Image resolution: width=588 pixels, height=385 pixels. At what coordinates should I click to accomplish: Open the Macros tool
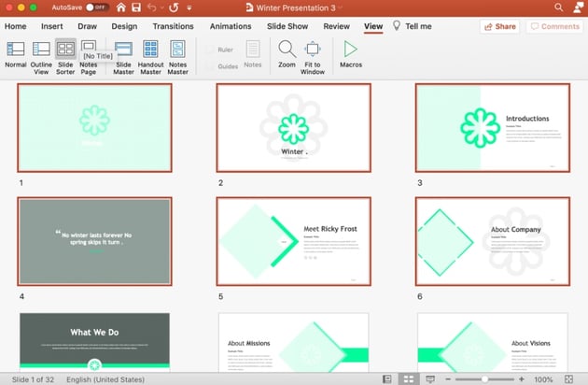[351, 54]
